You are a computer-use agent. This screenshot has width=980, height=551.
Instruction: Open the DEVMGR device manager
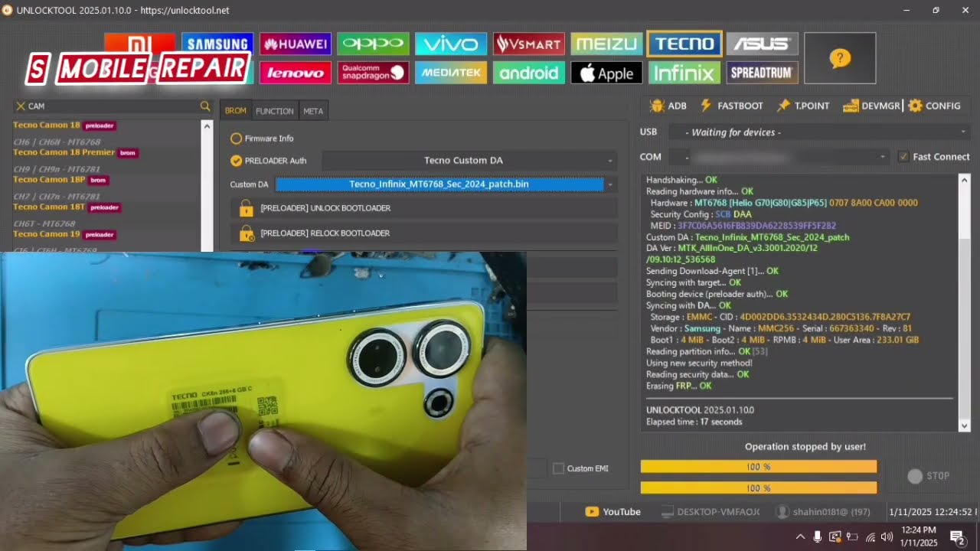[x=871, y=106]
